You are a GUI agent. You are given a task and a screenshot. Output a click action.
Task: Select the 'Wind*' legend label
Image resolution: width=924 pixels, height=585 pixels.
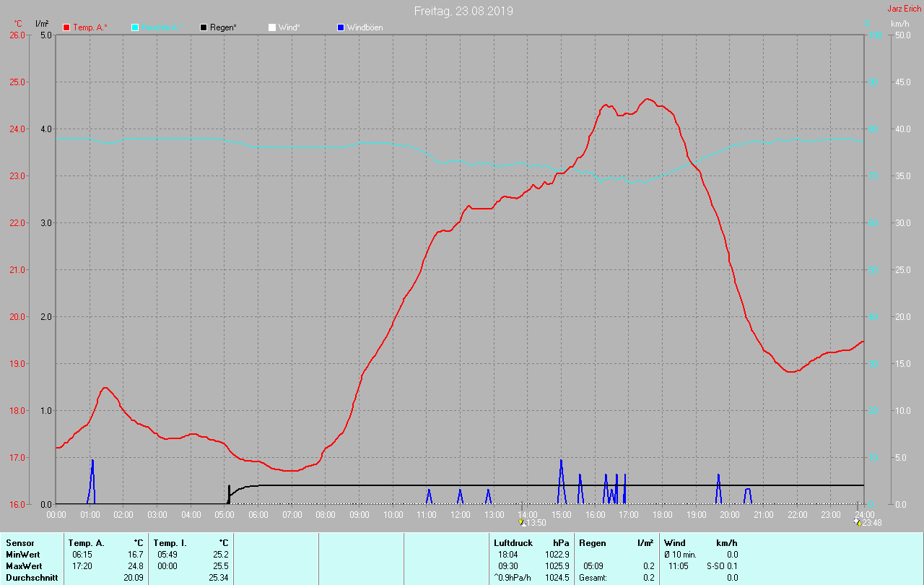pyautogui.click(x=289, y=27)
